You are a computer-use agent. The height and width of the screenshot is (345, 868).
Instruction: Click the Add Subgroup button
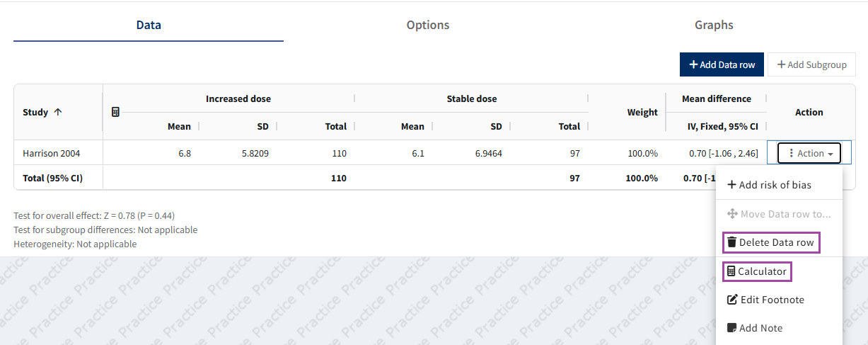811,64
